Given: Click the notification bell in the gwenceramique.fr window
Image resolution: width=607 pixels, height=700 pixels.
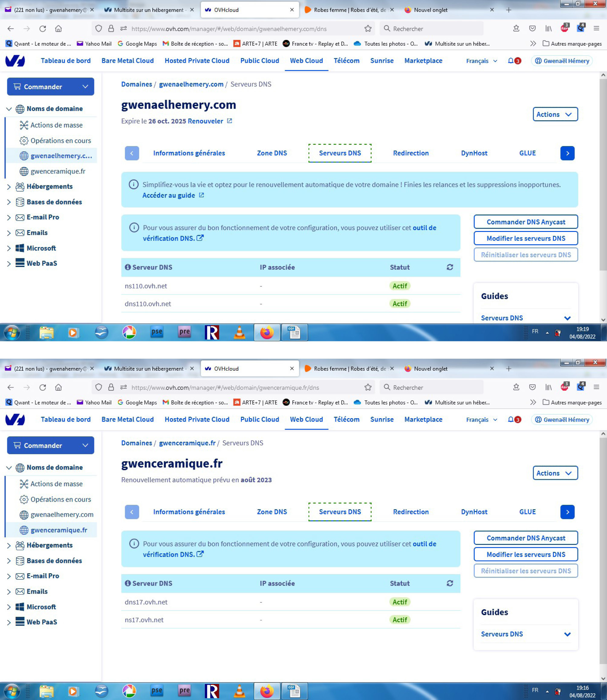Looking at the screenshot, I should tap(511, 419).
